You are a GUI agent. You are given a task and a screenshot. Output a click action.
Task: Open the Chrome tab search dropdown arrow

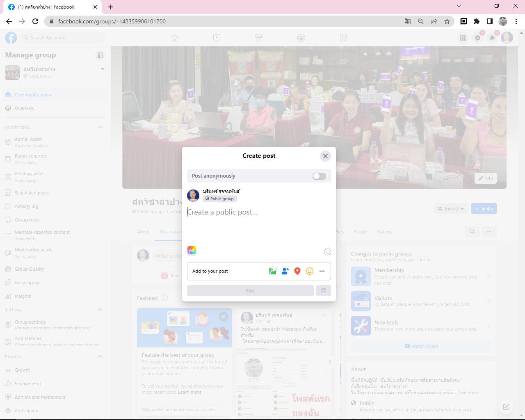[459, 6]
